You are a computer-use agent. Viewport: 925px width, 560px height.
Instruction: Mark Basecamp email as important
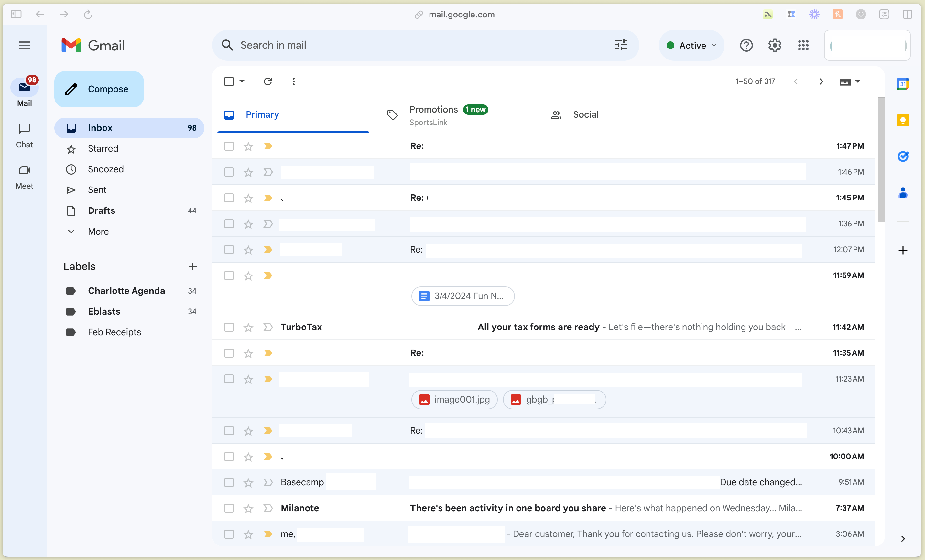tap(268, 482)
